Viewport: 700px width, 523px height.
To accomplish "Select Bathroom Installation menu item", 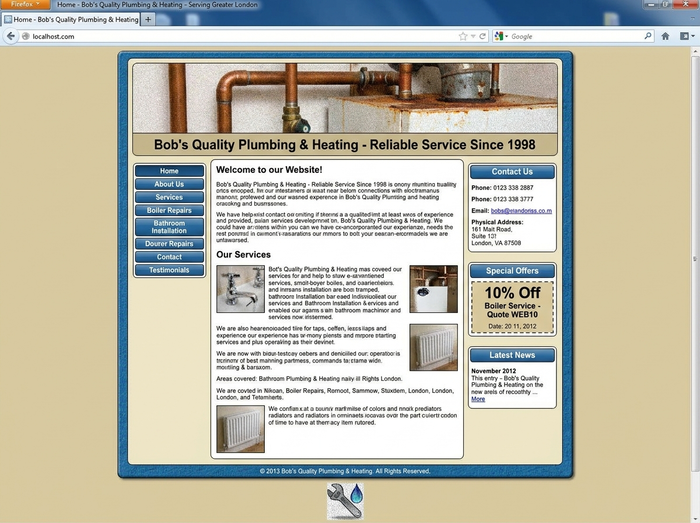I will (x=169, y=227).
